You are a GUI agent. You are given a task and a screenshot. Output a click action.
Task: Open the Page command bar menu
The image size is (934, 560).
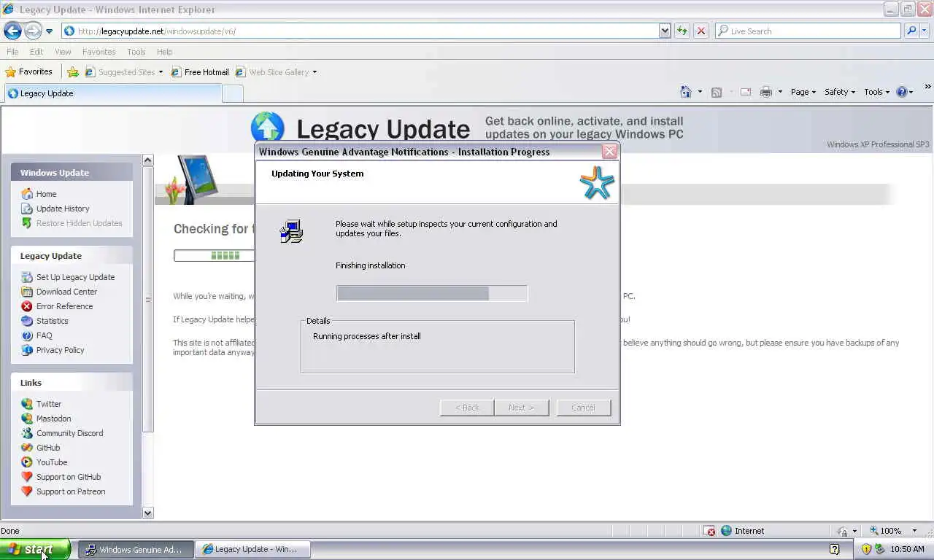tap(803, 92)
